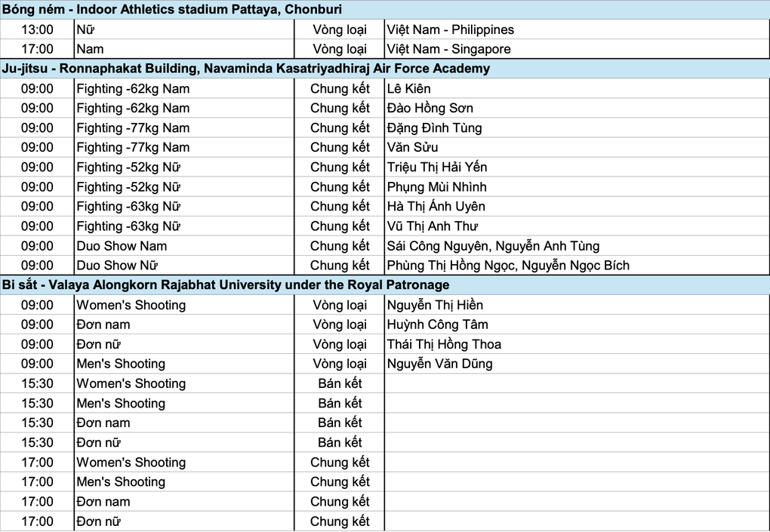Click the 13:00 time cell for Nữ handball

coord(37,29)
